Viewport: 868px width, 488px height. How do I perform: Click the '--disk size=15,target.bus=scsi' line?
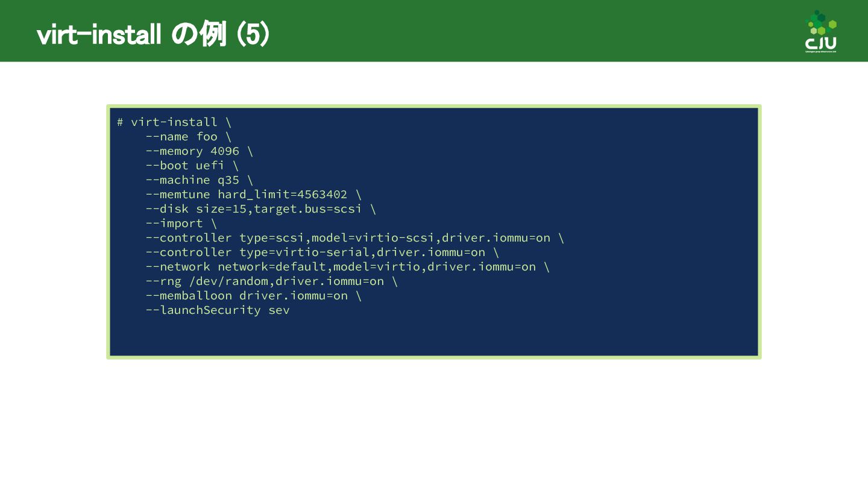tap(260, 209)
